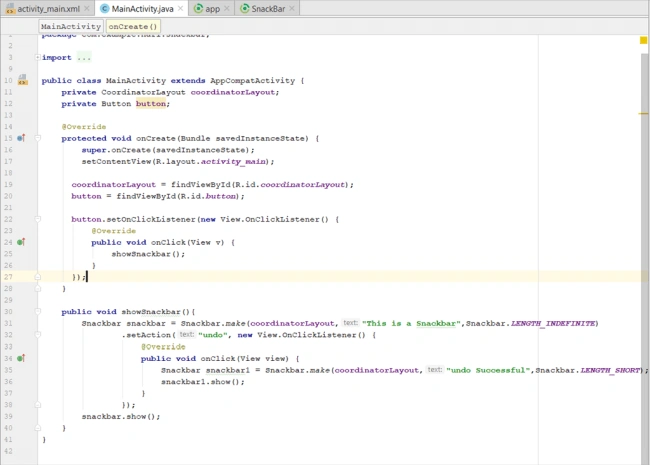Screen dimensions: 650x465
Task: Close the app tab
Action: click(227, 8)
